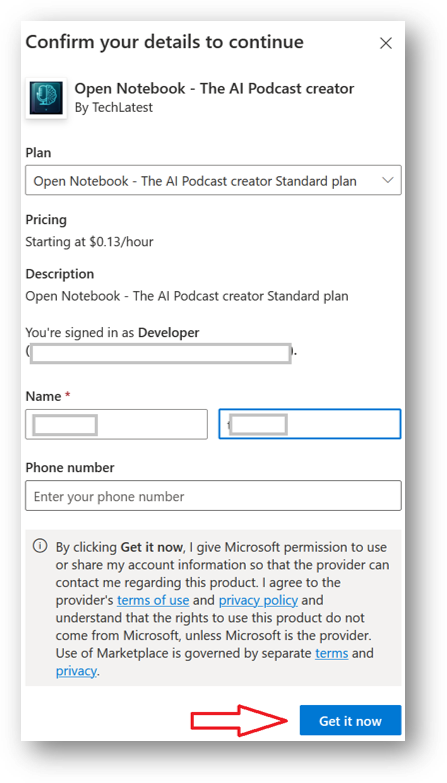This screenshot has width=447, height=783.
Task: Open the provider's privacy policy link
Action: point(258,600)
